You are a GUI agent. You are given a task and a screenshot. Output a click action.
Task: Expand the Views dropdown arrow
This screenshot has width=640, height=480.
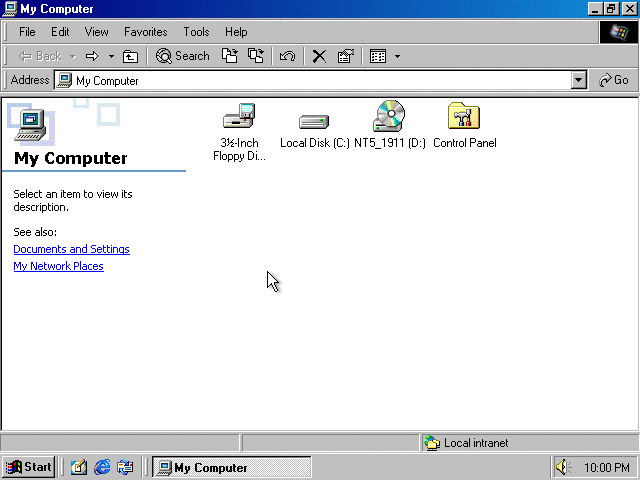pos(397,56)
